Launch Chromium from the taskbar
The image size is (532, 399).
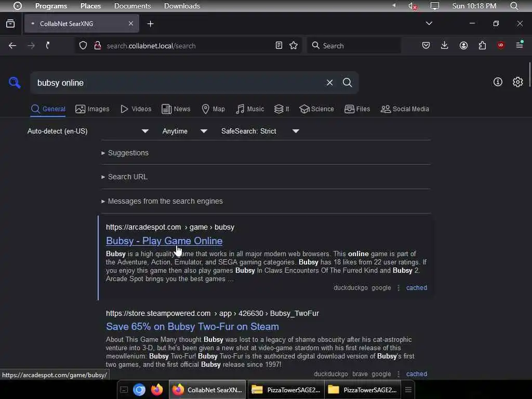coord(139,390)
